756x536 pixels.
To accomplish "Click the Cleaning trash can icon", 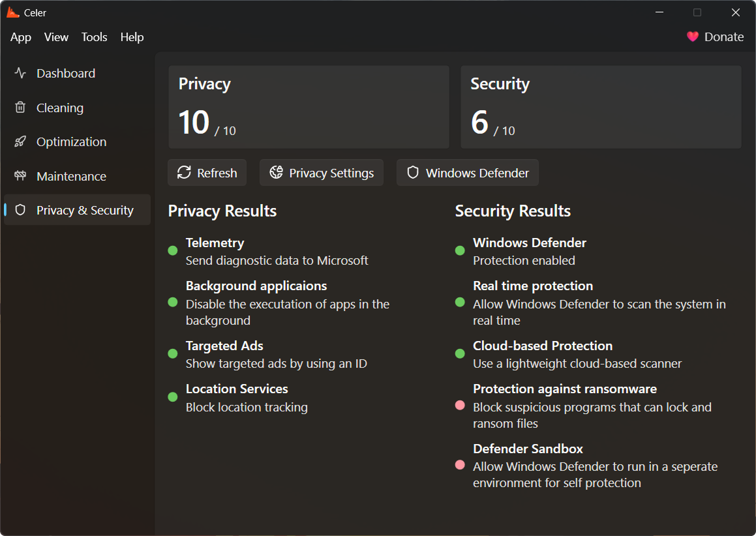I will point(20,108).
